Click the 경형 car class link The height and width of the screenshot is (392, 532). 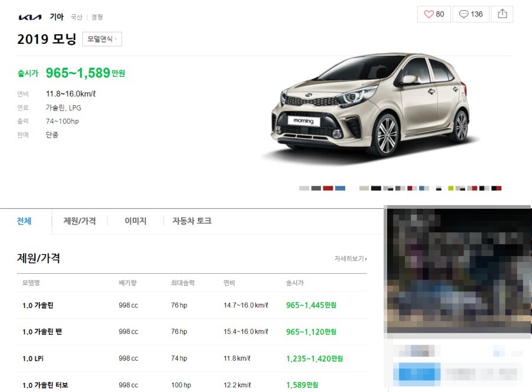click(97, 17)
